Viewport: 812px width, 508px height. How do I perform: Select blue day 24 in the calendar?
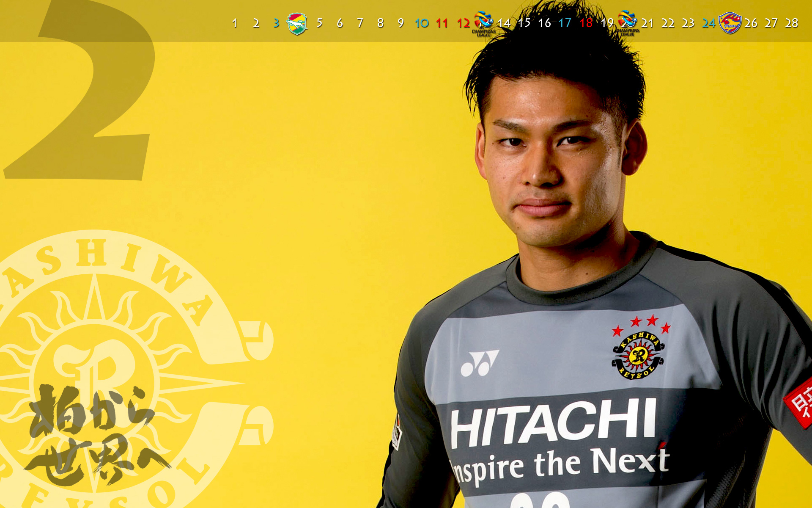click(x=708, y=23)
